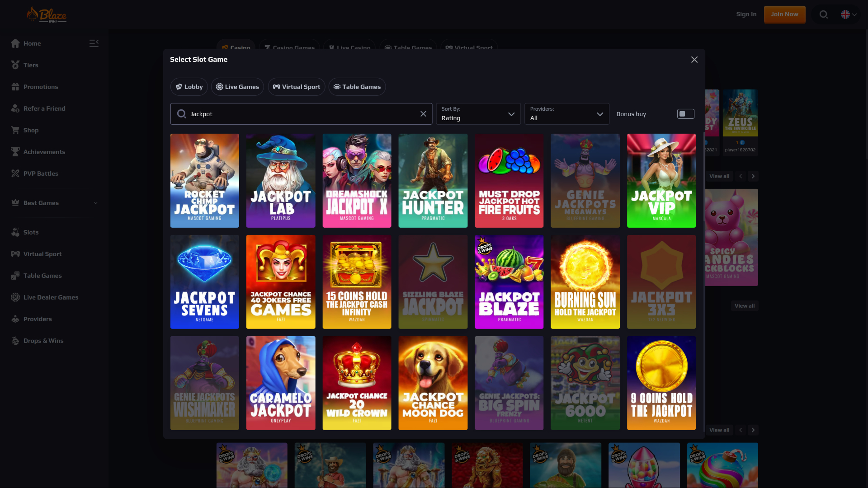
Task: Click the next-page chevron beside View all
Action: pyautogui.click(x=753, y=176)
